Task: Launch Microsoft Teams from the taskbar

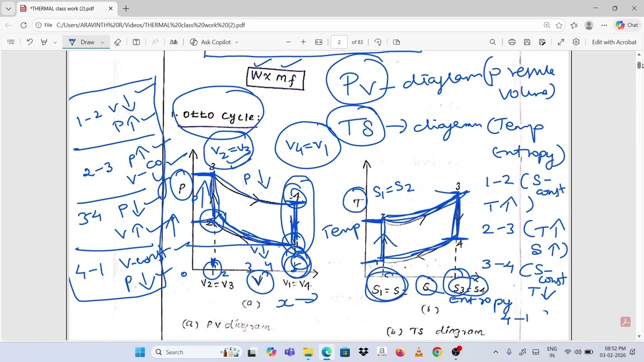Action: click(x=289, y=352)
